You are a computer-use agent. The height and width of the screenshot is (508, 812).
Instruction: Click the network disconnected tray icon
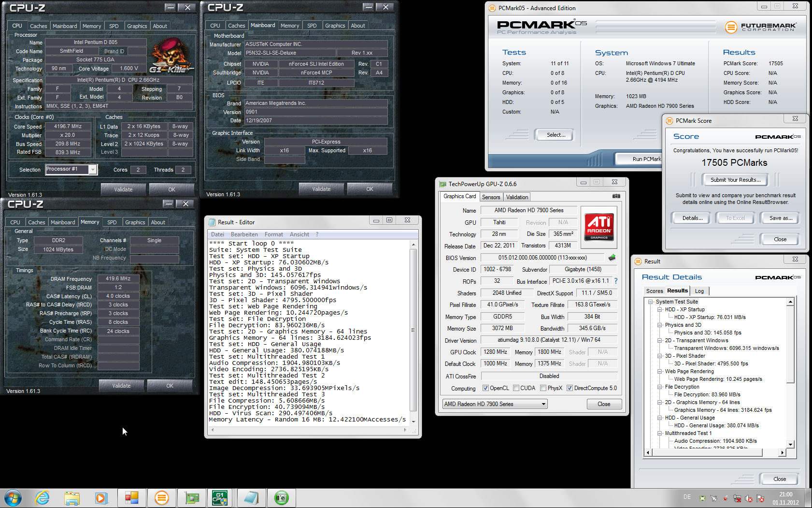click(x=737, y=498)
